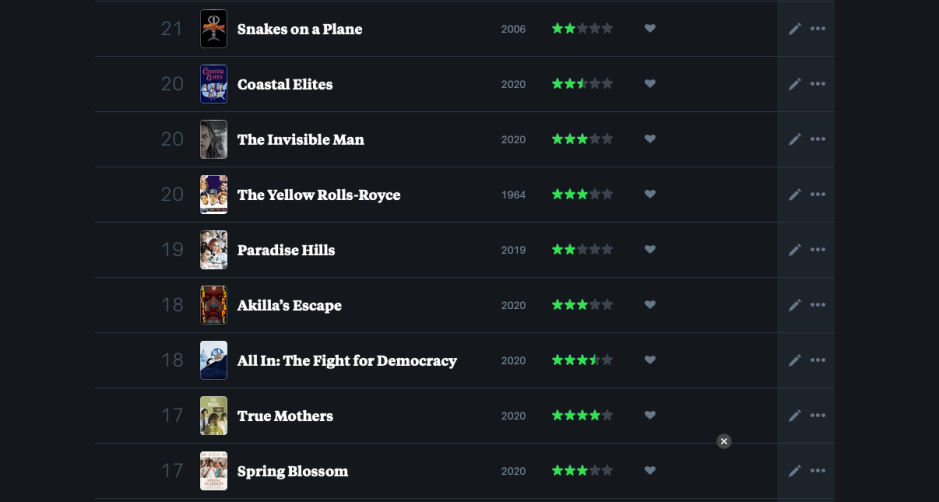Edit the Akilla's Escape entry
Screen dimensions: 939x502
[x=795, y=305]
